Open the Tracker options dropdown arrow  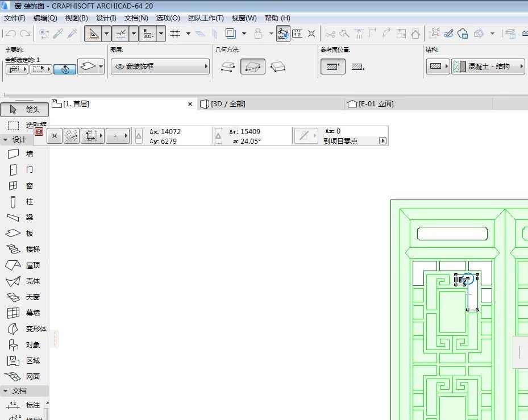(x=161, y=34)
